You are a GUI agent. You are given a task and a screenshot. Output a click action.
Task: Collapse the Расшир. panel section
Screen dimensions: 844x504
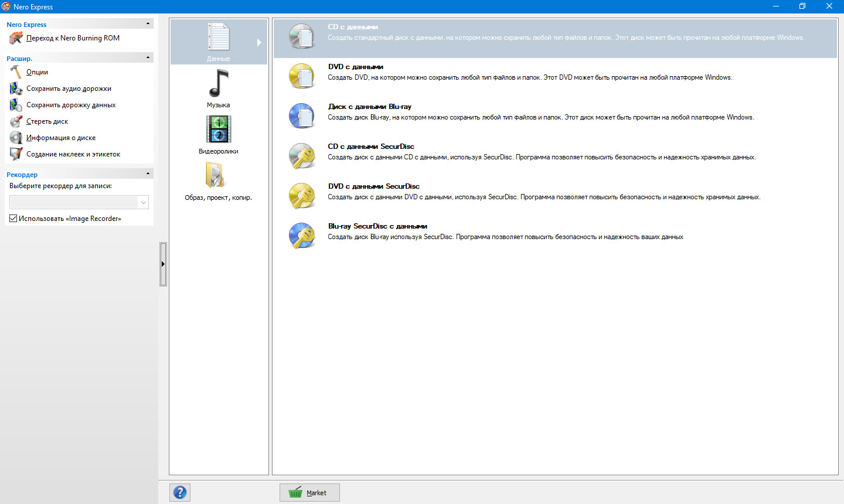tap(148, 57)
